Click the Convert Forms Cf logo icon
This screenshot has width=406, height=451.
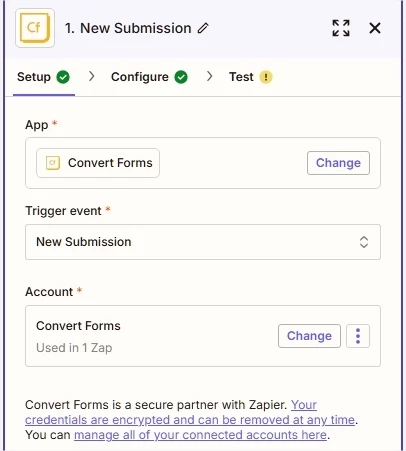click(35, 28)
